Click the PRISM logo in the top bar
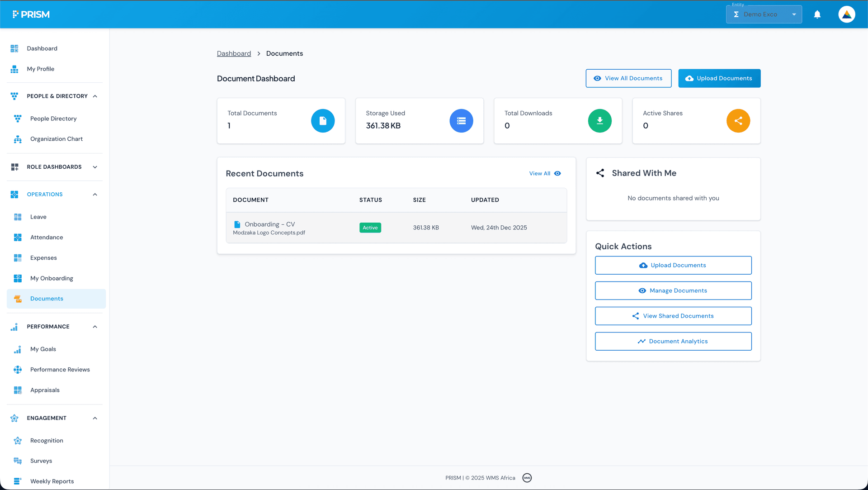This screenshot has height=490, width=868. tap(31, 14)
